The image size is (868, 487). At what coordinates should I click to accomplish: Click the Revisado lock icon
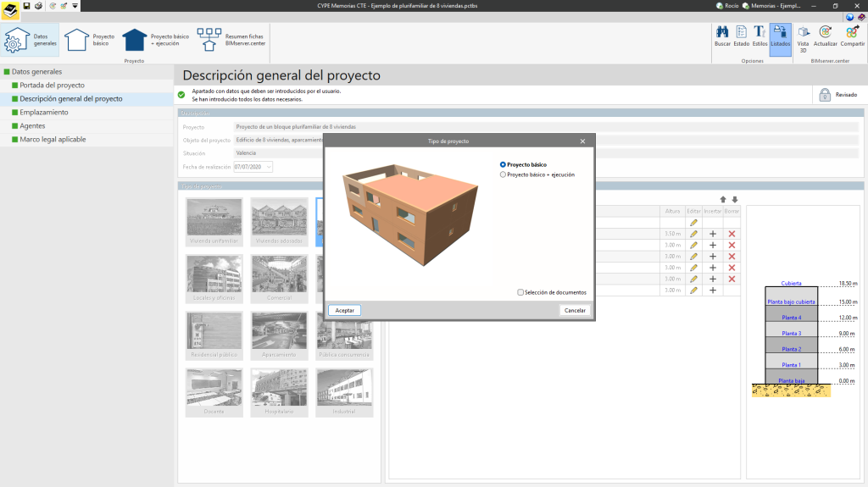825,95
